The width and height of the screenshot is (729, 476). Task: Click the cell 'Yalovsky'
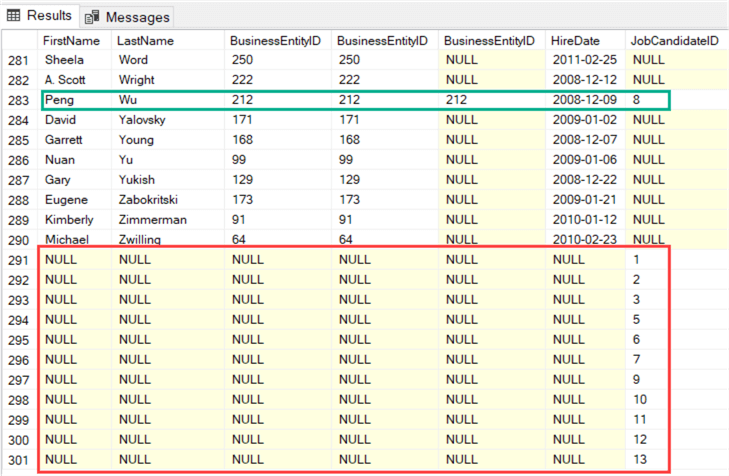167,120
